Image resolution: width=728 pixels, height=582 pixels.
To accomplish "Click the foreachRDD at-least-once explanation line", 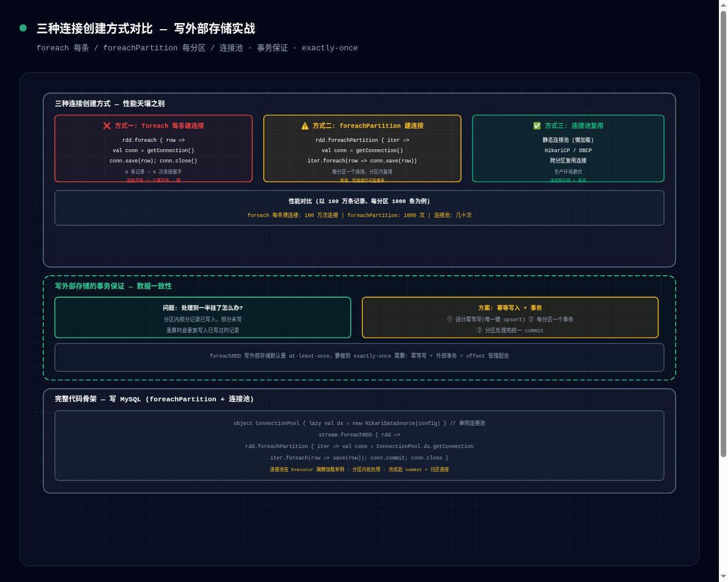I will coord(359,356).
